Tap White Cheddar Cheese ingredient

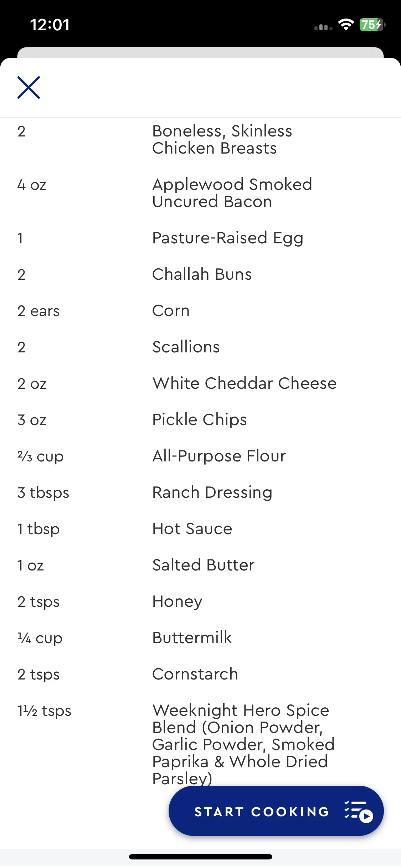[200, 383]
